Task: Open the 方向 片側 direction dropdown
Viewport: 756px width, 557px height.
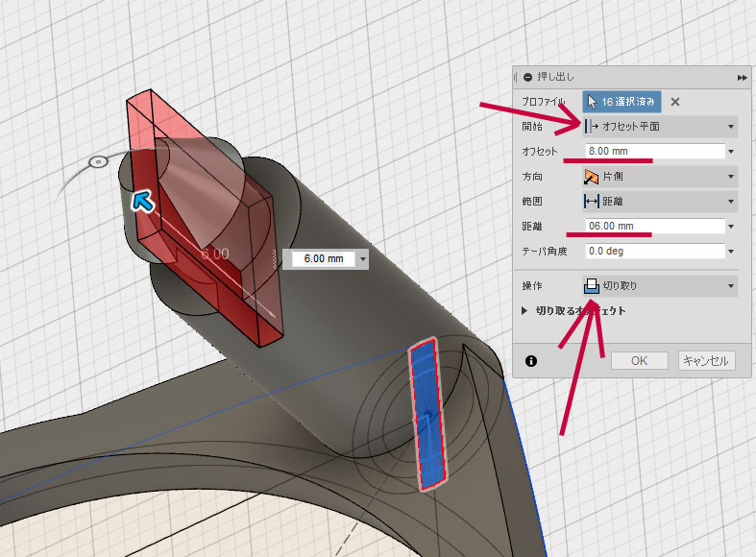Action: [659, 177]
